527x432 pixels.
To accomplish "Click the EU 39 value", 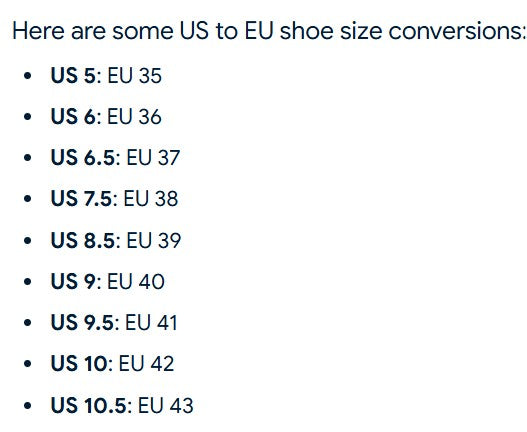I will [154, 240].
